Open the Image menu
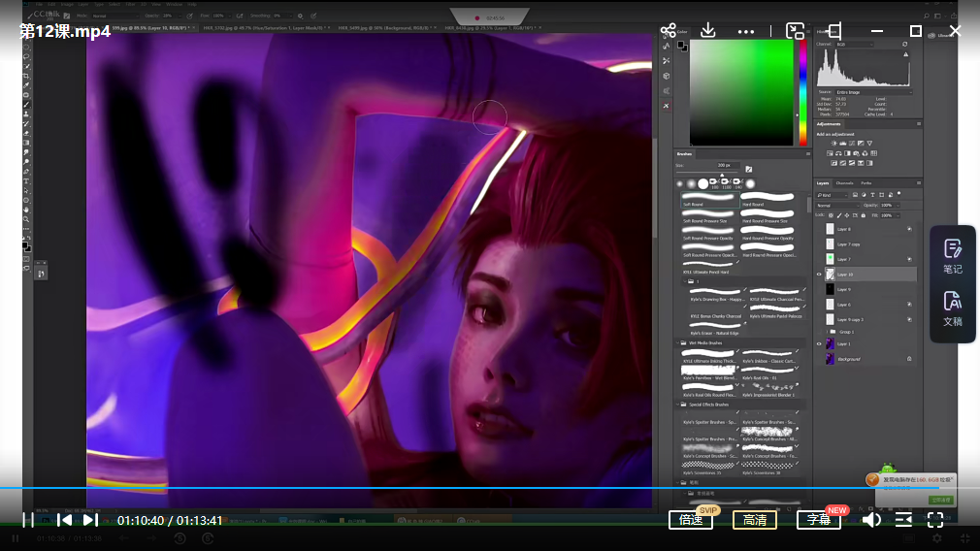Viewport: 980px width, 551px height. pos(67,5)
